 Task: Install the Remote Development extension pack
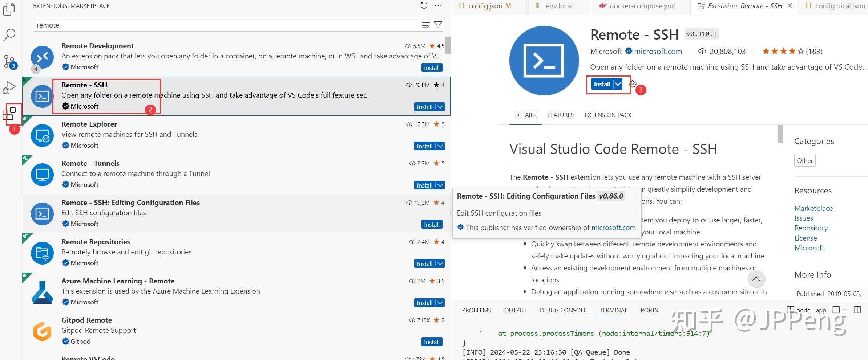click(432, 67)
